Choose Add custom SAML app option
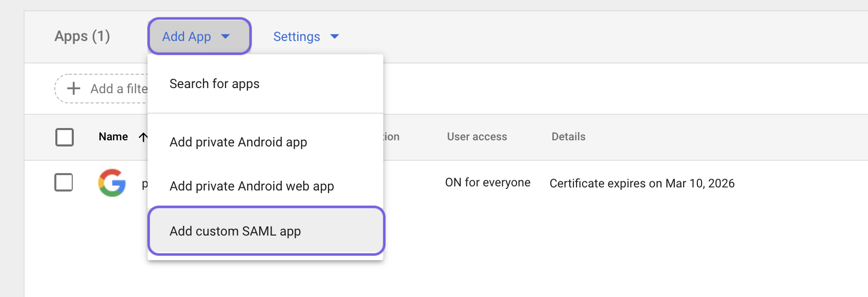 [x=235, y=231]
